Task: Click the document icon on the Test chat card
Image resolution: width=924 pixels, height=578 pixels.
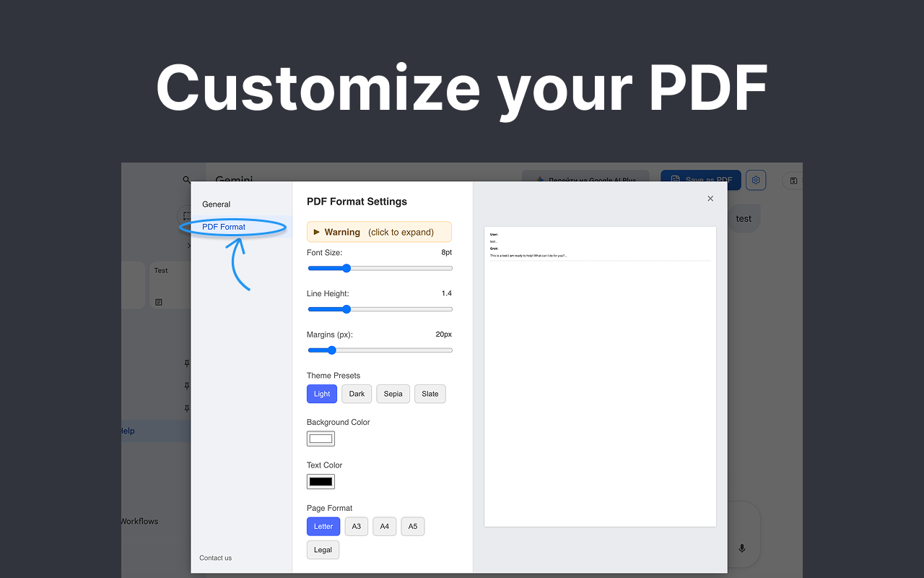Action: (159, 302)
